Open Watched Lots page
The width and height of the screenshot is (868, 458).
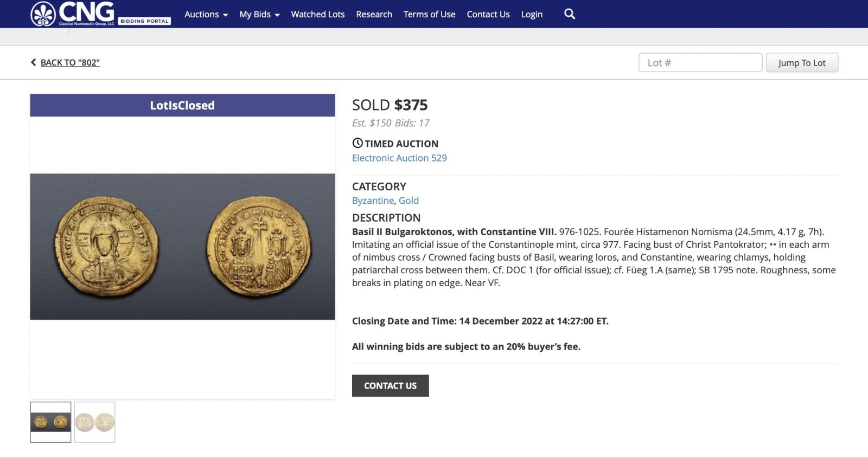tap(318, 14)
